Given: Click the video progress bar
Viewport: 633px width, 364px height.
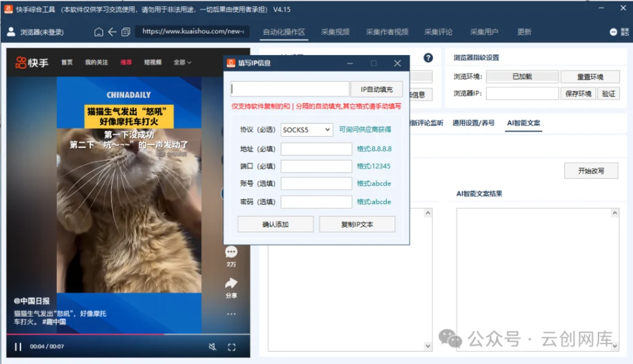Looking at the screenshot, I should click(128, 334).
